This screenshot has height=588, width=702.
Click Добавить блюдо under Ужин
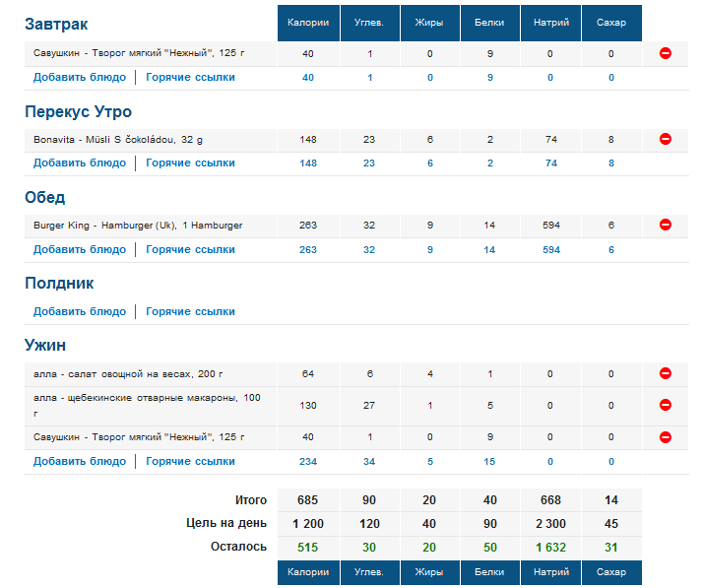(x=80, y=461)
